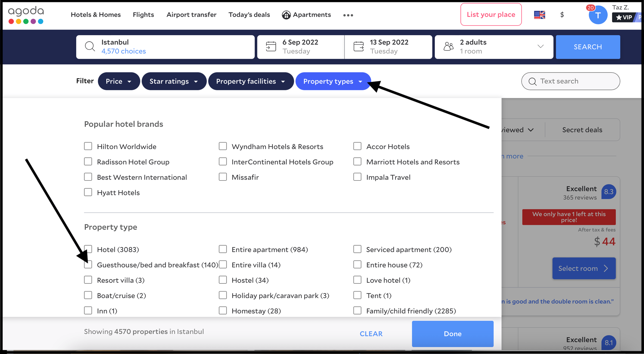Screen dimensions: 644x354
Task: Click the magnifier icon beside Istanbul
Action: coord(90,47)
